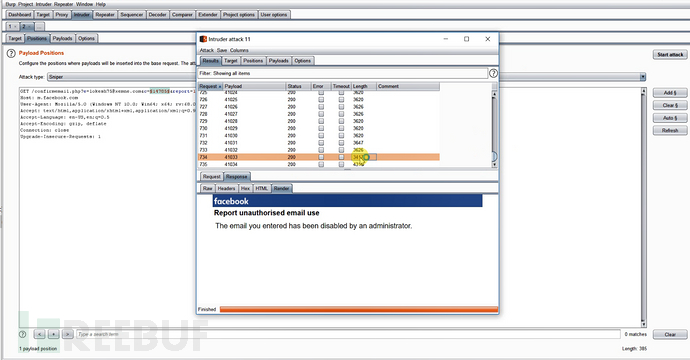Viewport: 690px width, 360px height.
Task: Open Payload Positions help icon
Action: 11,53
